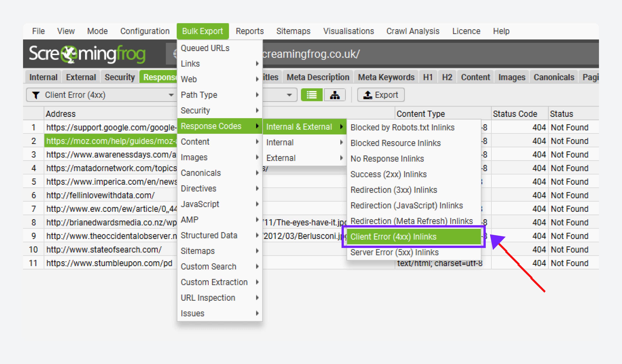Expand the Images submenu
Viewport: 622px width, 364px height.
click(220, 157)
